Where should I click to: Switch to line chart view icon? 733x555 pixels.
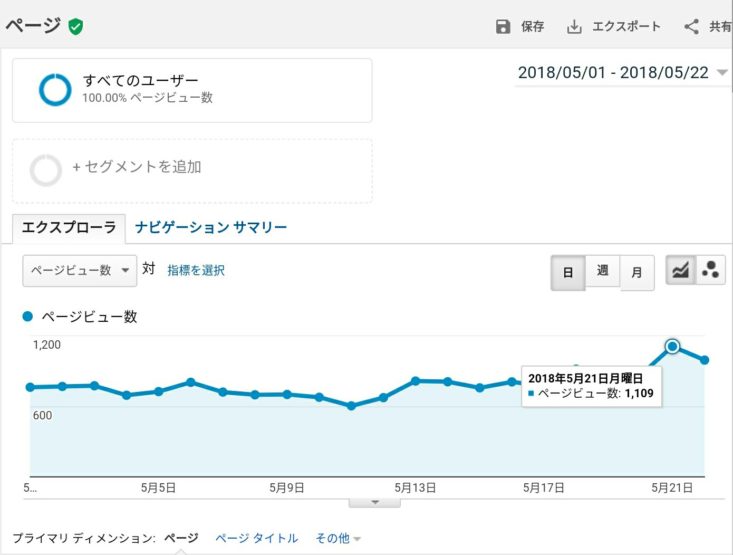681,270
